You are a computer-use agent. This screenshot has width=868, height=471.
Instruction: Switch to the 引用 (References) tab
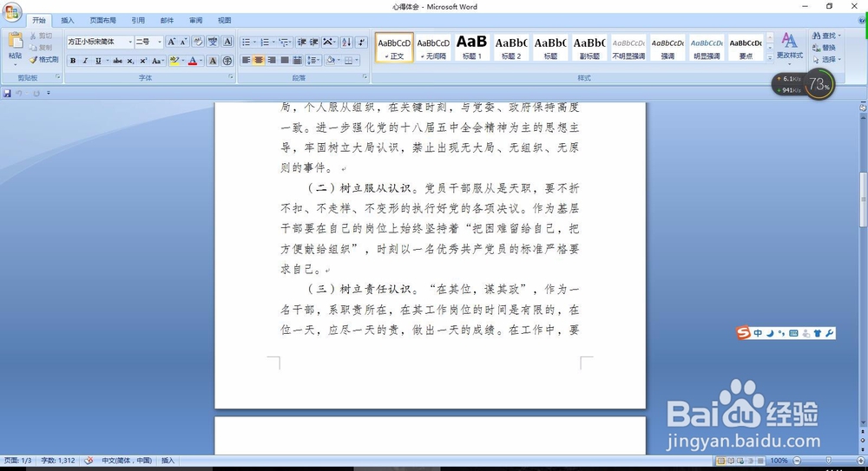(x=138, y=21)
